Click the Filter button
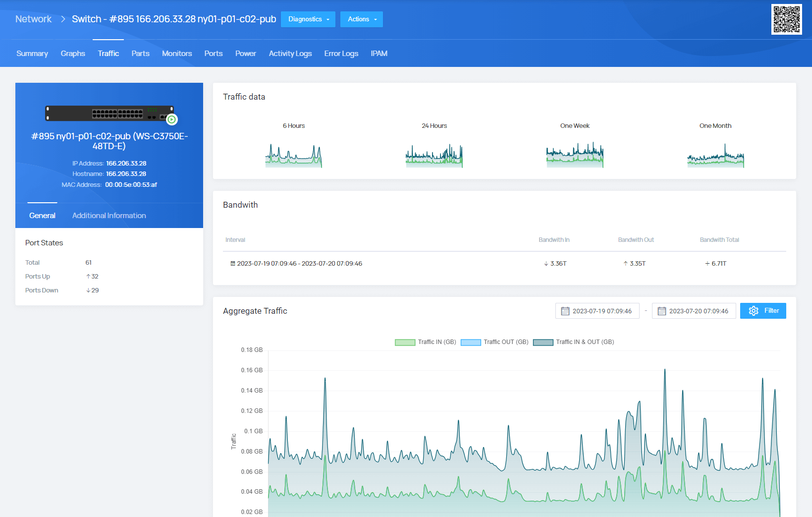Viewport: 812px width, 517px height. (x=763, y=311)
